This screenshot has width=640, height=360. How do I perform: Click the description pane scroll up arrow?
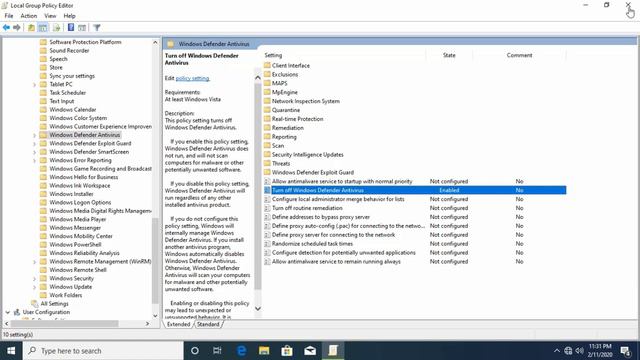click(258, 78)
